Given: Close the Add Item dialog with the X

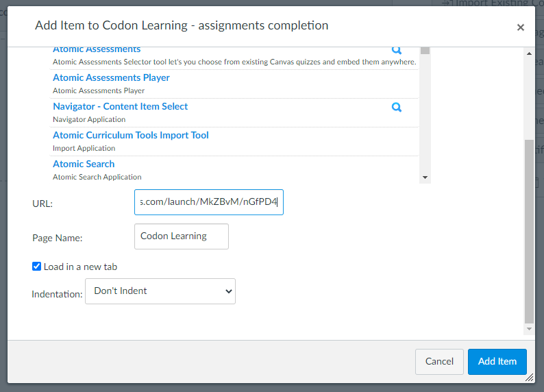Looking at the screenshot, I should (x=521, y=27).
